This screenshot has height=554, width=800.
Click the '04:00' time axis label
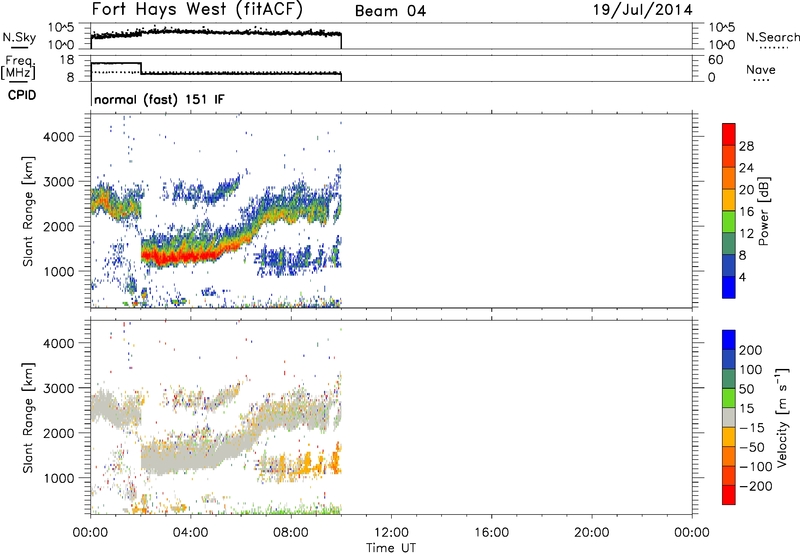click(191, 533)
